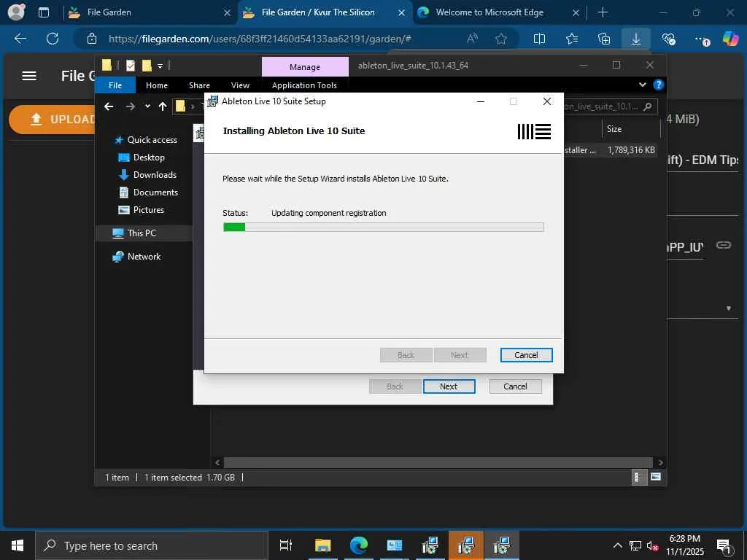Open the Edge split screen icon

[539, 39]
